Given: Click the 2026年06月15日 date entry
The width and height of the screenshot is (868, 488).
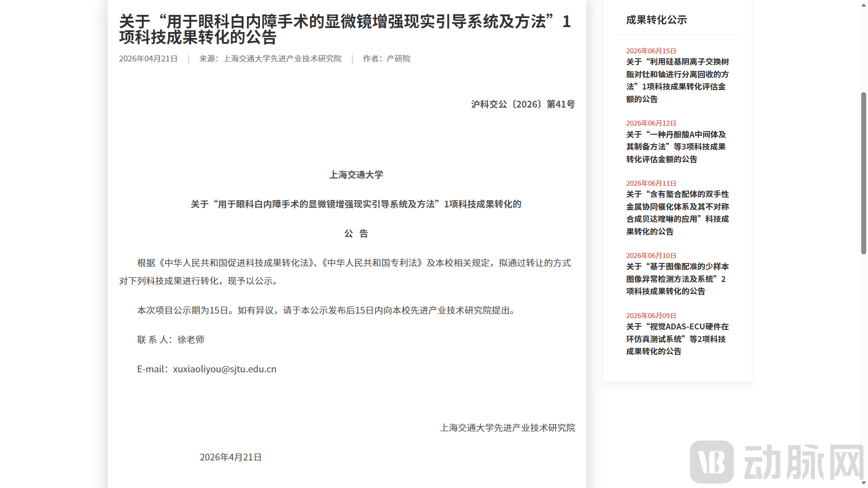Looking at the screenshot, I should point(651,51).
